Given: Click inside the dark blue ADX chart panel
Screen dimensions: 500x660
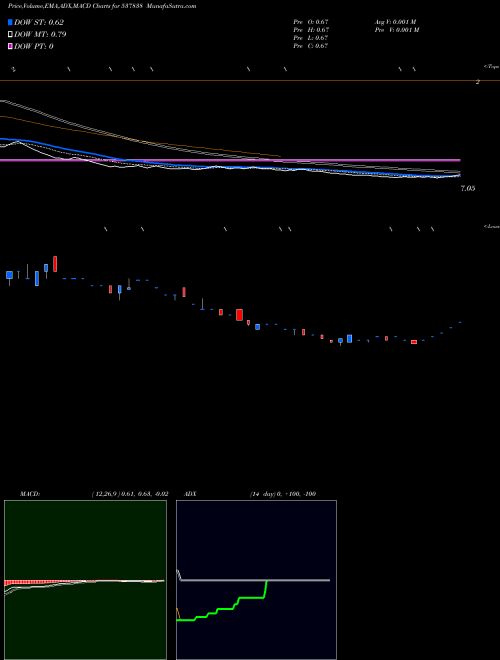Looking at the screenshot, I should [x=256, y=580].
